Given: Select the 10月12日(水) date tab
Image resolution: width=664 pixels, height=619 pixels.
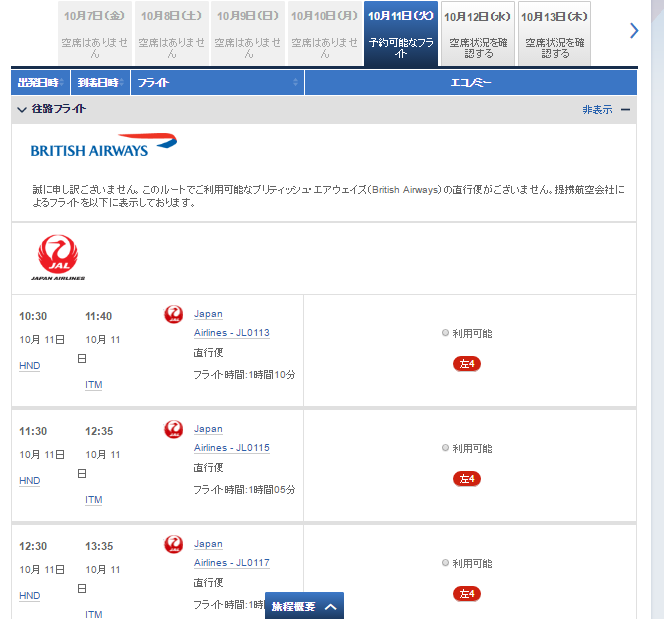Looking at the screenshot, I should pyautogui.click(x=477, y=33).
